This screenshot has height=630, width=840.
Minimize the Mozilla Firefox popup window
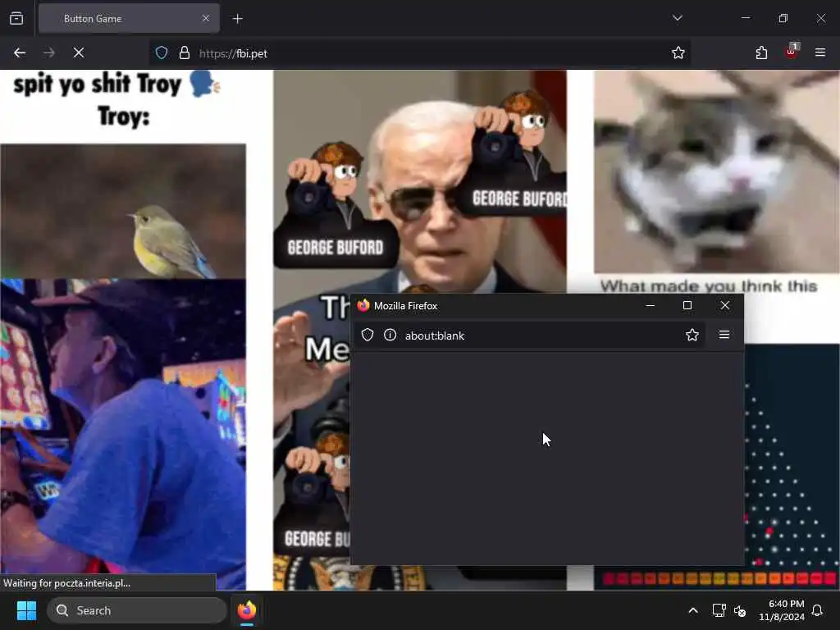coord(651,305)
